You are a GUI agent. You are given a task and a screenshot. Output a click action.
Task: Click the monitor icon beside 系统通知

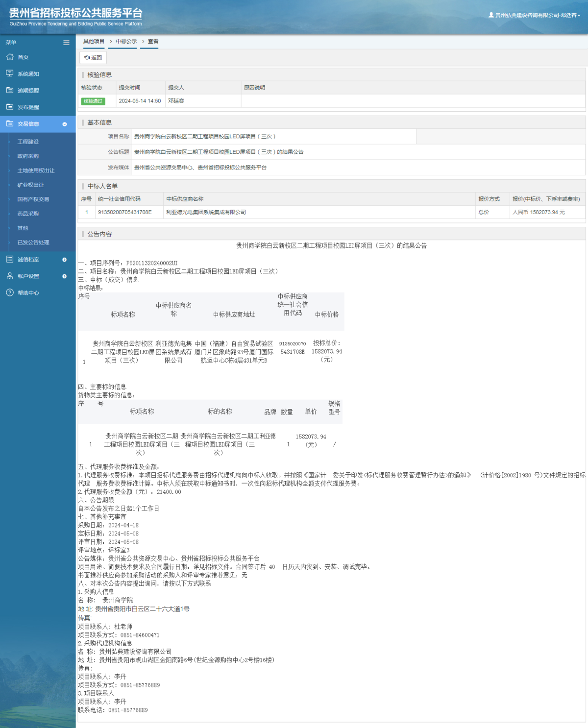click(10, 73)
